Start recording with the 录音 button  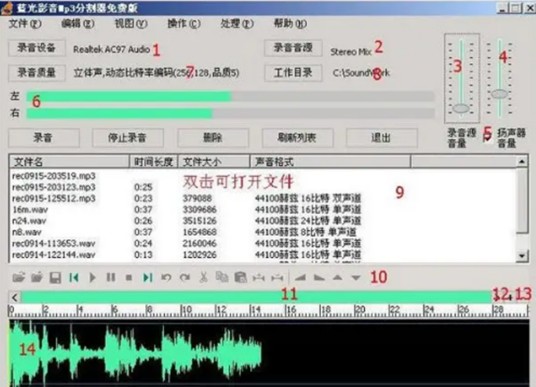43,137
